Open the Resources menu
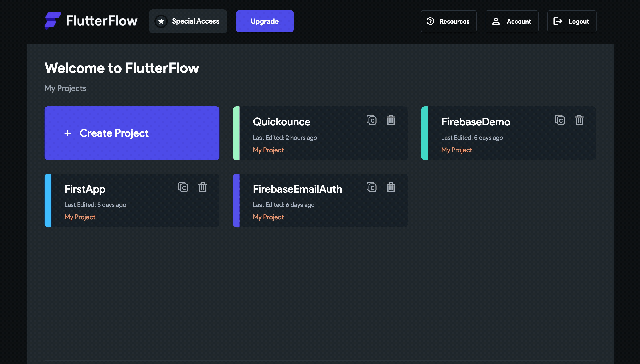 (449, 21)
